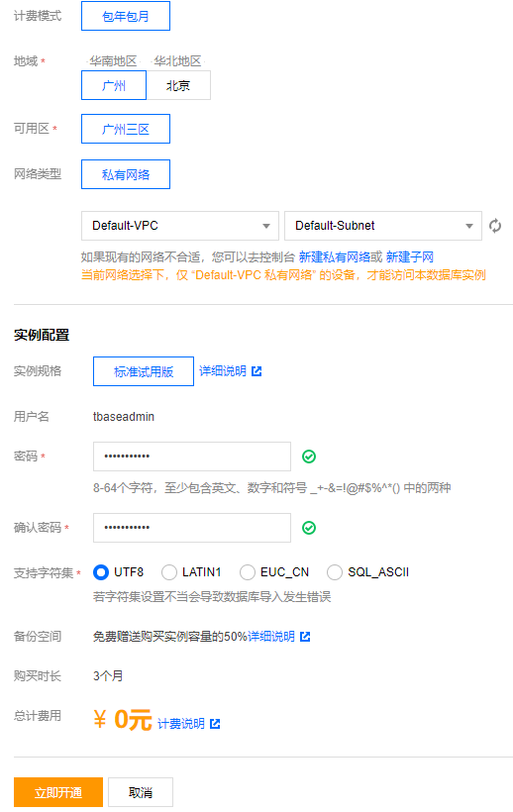Focus the 密码 input field

191,457
